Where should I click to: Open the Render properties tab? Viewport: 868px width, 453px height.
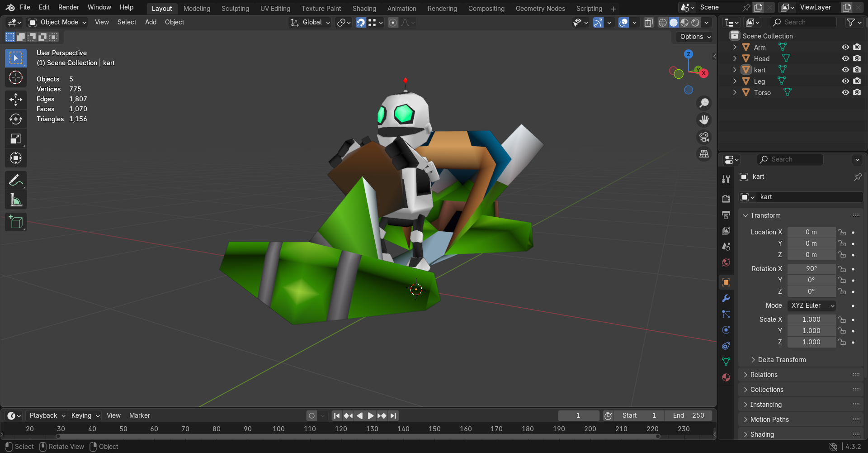click(726, 199)
